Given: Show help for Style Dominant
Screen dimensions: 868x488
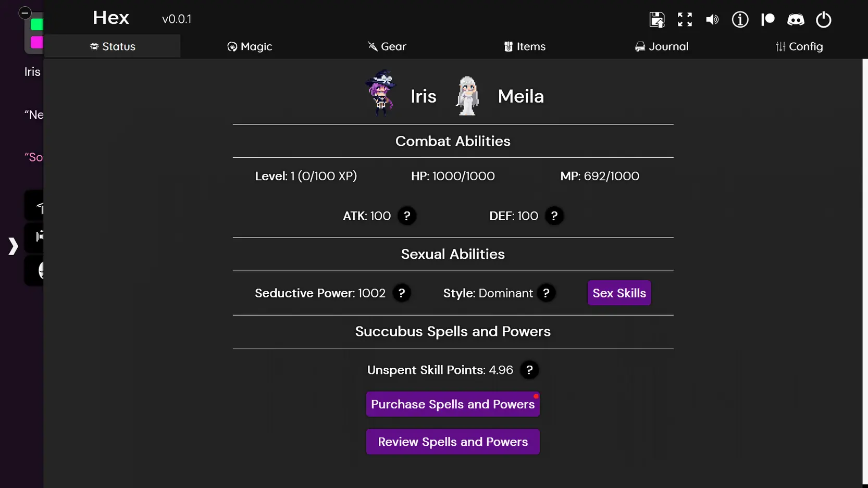Looking at the screenshot, I should (x=546, y=293).
